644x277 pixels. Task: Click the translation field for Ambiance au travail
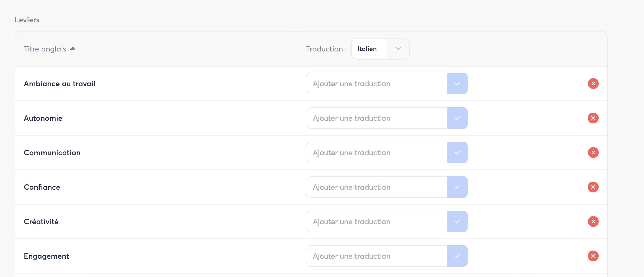tap(377, 84)
